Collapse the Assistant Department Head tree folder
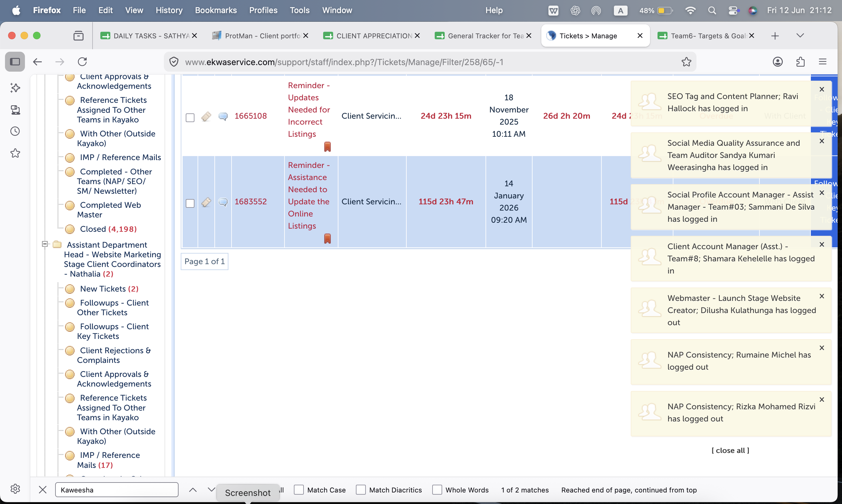Image resolution: width=842 pixels, height=504 pixels. click(x=45, y=244)
